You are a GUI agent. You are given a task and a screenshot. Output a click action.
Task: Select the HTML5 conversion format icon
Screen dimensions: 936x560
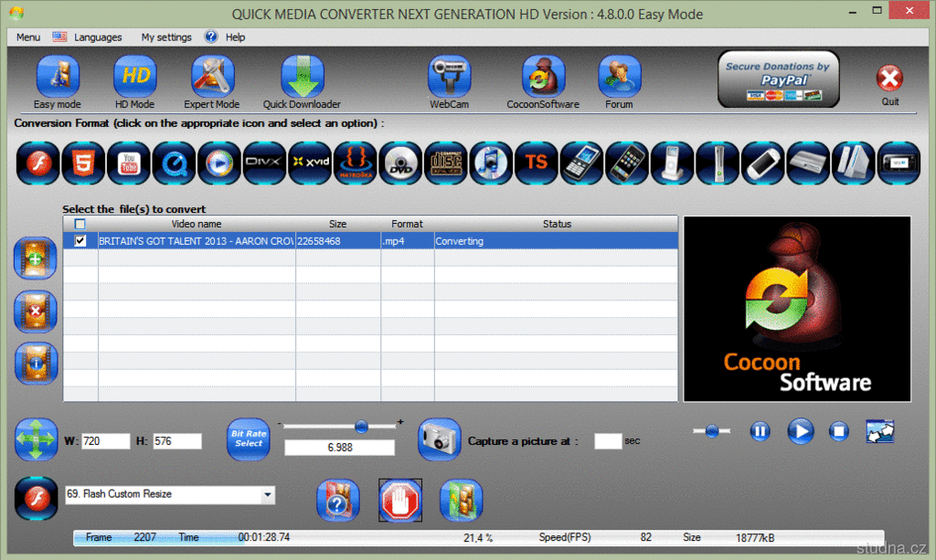(83, 164)
